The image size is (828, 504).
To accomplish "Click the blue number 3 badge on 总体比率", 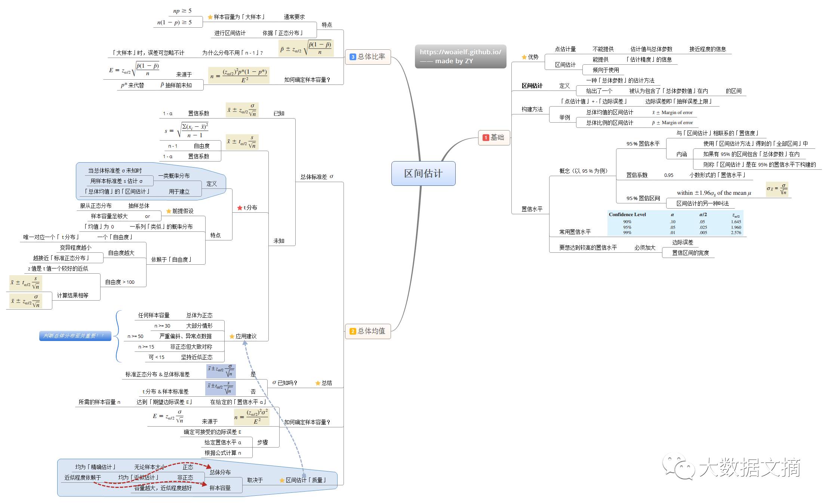I will tap(353, 57).
